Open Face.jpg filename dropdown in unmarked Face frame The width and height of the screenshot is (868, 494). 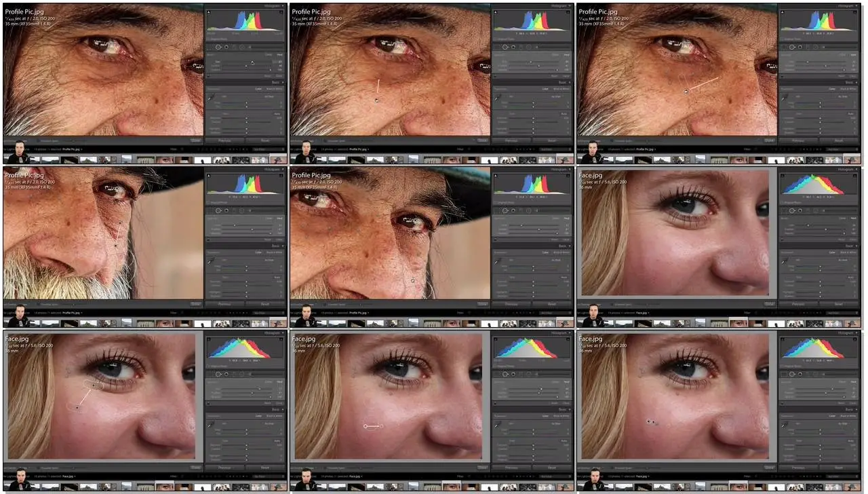(x=643, y=313)
